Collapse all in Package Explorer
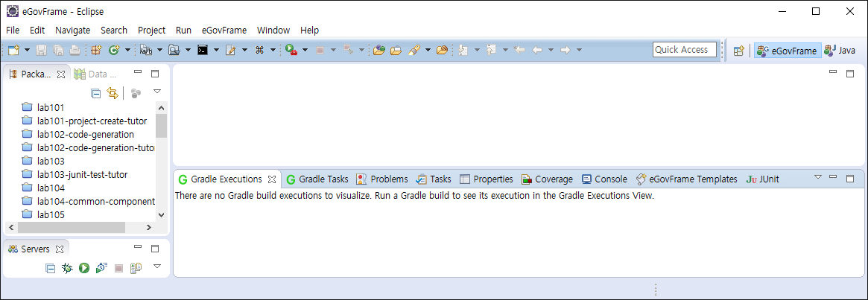This screenshot has width=868, height=300. coord(95,93)
